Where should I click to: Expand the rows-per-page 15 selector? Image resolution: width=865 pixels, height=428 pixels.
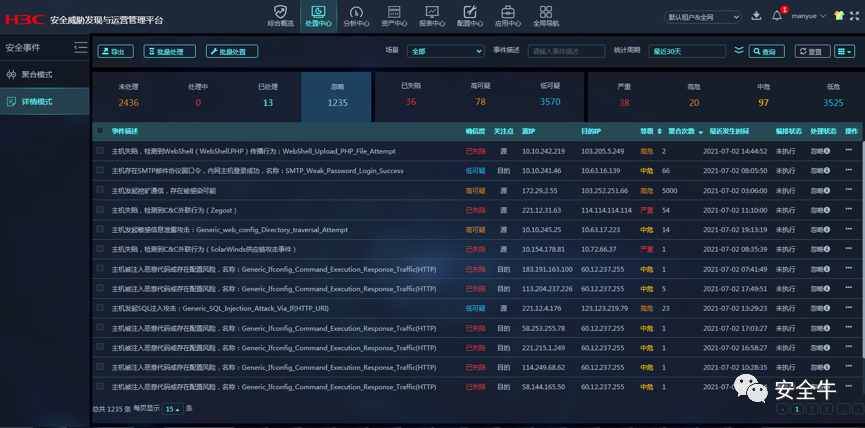pos(173,409)
